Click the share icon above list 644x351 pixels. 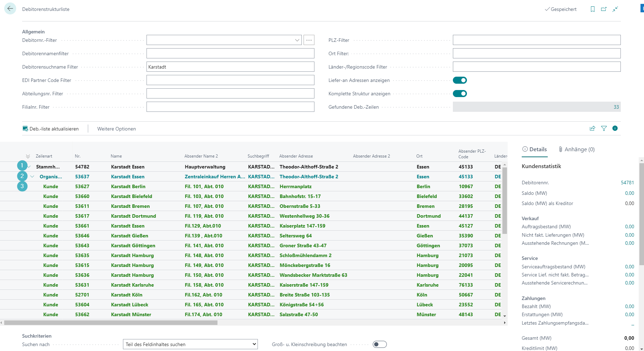[592, 128]
